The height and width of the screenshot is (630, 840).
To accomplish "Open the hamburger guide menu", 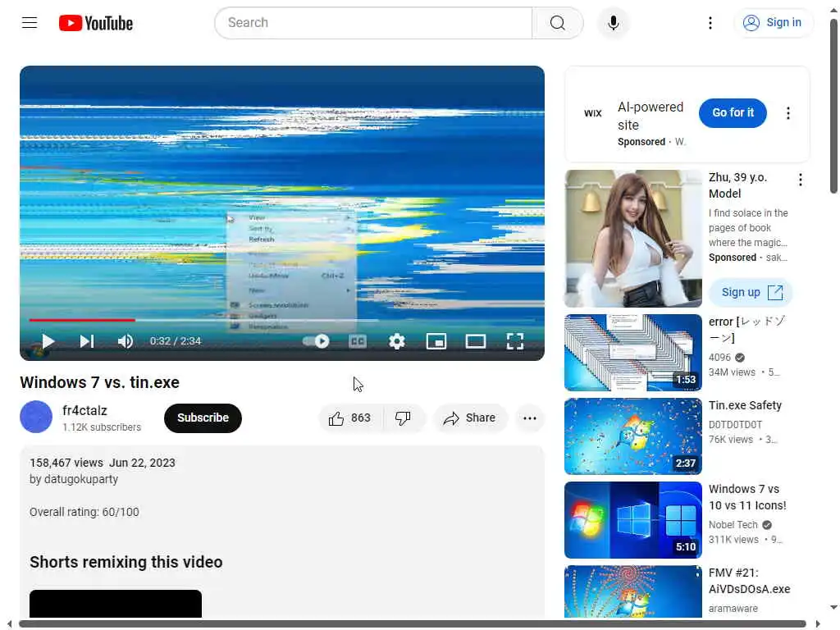I will click(30, 22).
